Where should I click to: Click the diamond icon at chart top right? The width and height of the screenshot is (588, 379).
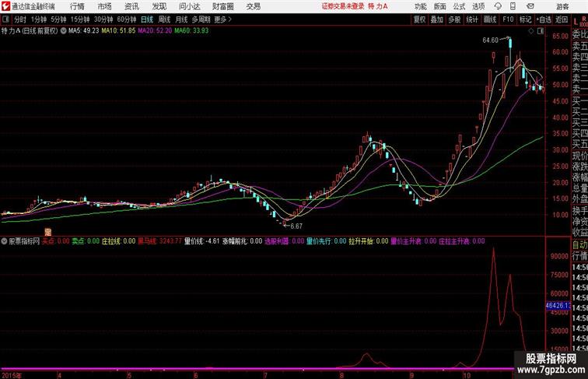(531, 31)
